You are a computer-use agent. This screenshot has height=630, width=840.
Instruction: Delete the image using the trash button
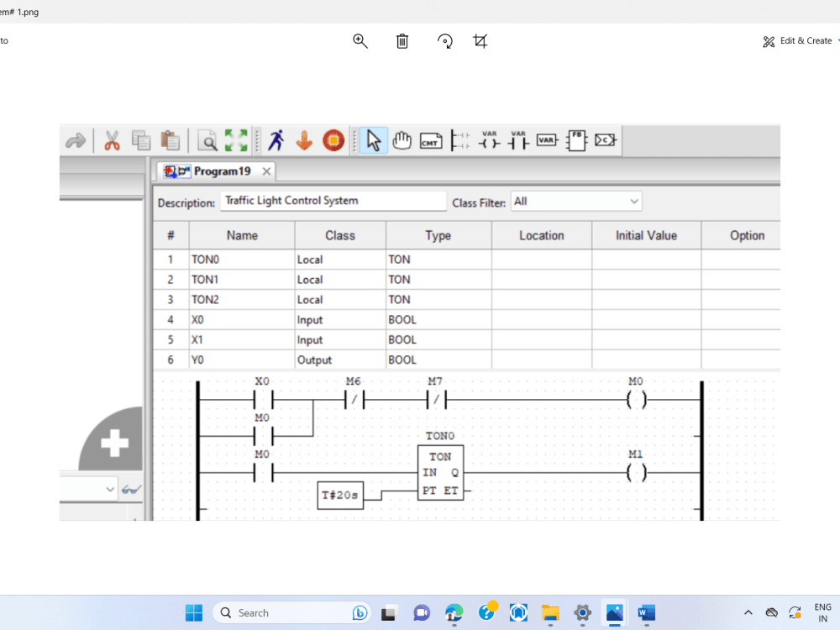coord(402,40)
